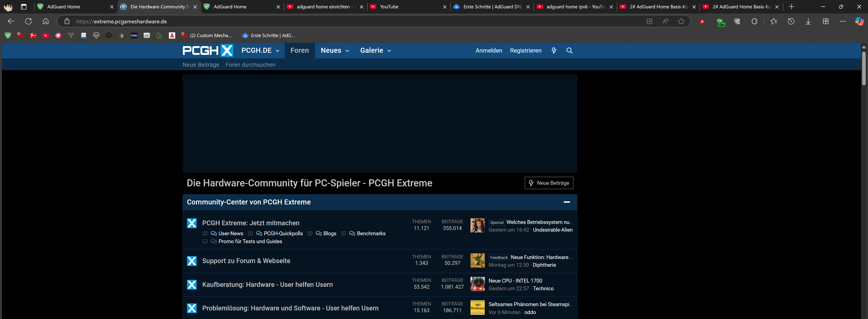The height and width of the screenshot is (319, 868).
Task: Open the lightning bolt new posts icon
Action: (554, 51)
